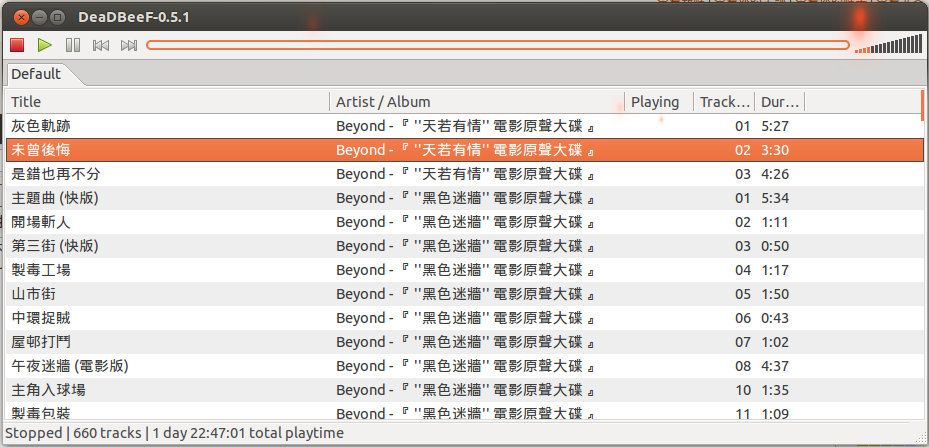929x447 pixels.
Task: Select the track 灰色軌跡
Action: (x=464, y=126)
